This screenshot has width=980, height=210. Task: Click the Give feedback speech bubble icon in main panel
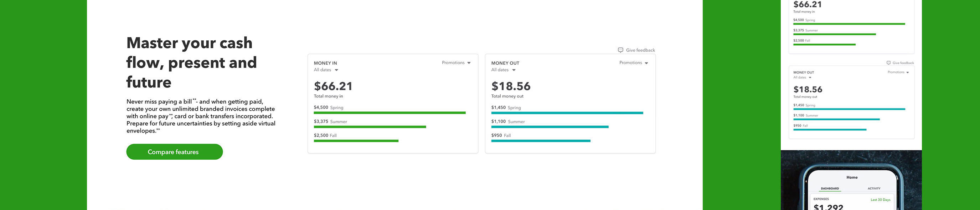620,50
